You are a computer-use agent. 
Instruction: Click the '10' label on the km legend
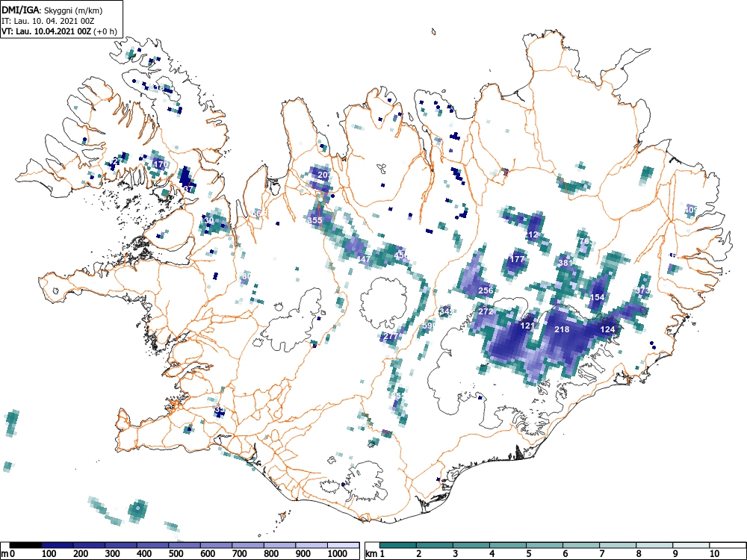(713, 554)
